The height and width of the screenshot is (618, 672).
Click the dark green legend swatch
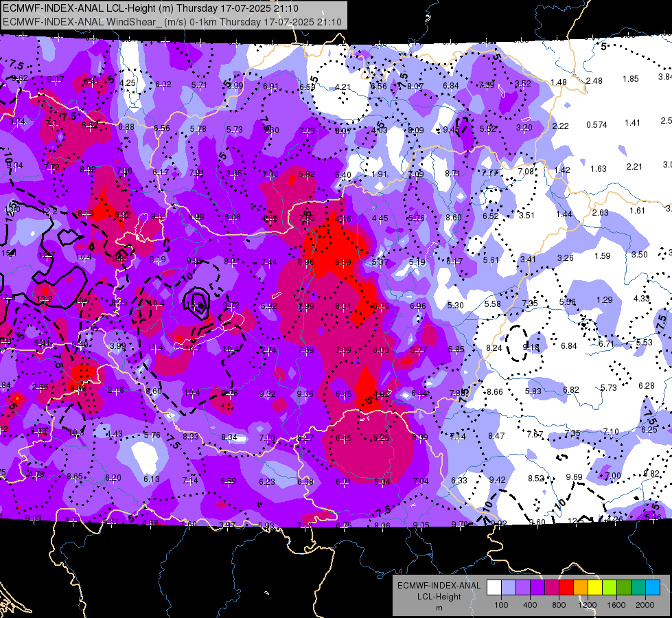pyautogui.click(x=624, y=587)
